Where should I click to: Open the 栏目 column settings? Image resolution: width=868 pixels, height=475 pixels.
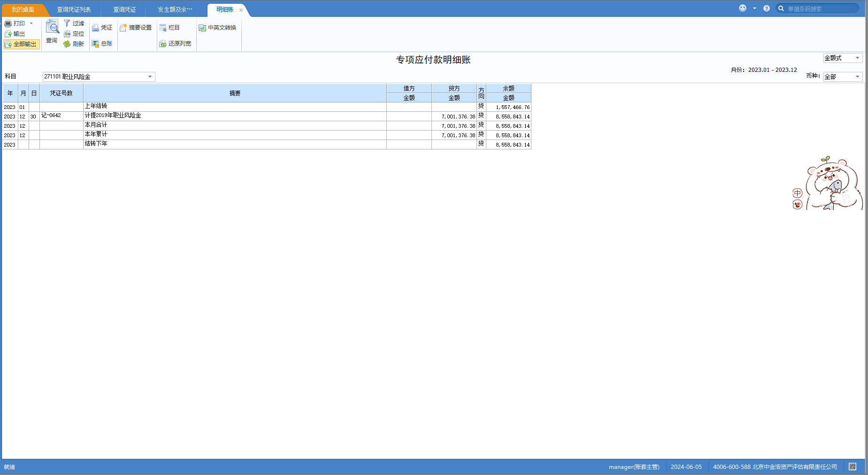click(169, 28)
